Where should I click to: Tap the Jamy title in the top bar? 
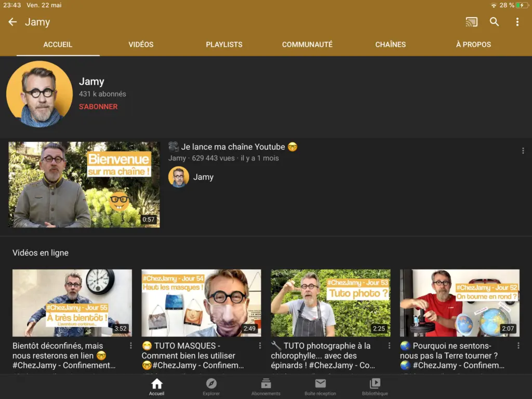(x=37, y=22)
